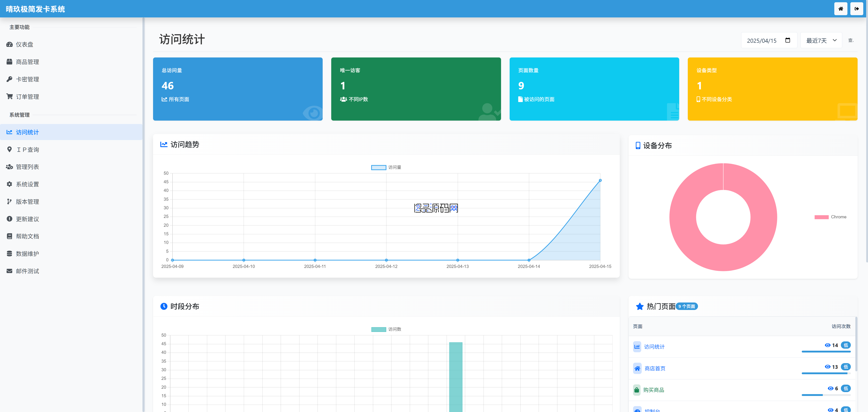Click the progress bar under 购买商品 count
868x412 pixels.
point(826,395)
